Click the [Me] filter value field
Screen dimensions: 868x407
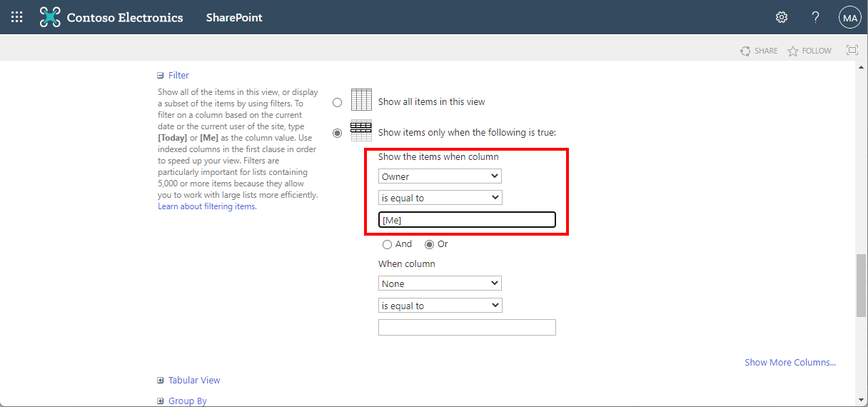pos(467,220)
